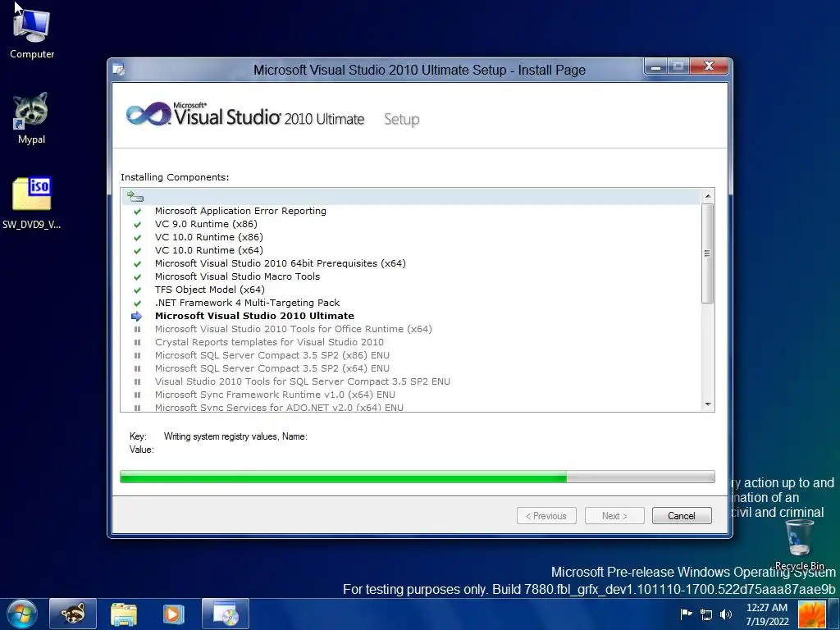Image resolution: width=840 pixels, height=630 pixels.
Task: Click checkmark beside Visual Studio 2010 64bit Prerequisites
Action: [137, 263]
